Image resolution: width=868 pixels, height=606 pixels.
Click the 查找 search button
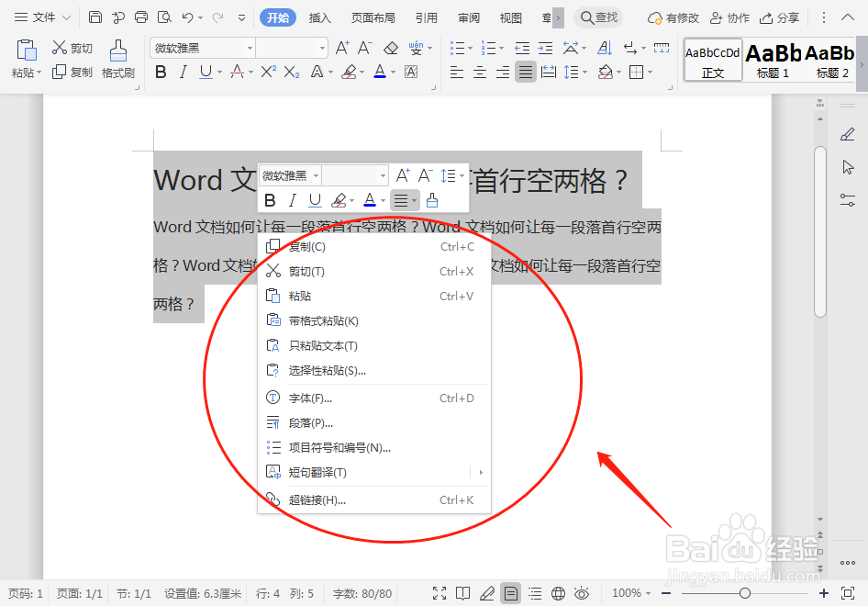pyautogui.click(x=598, y=17)
